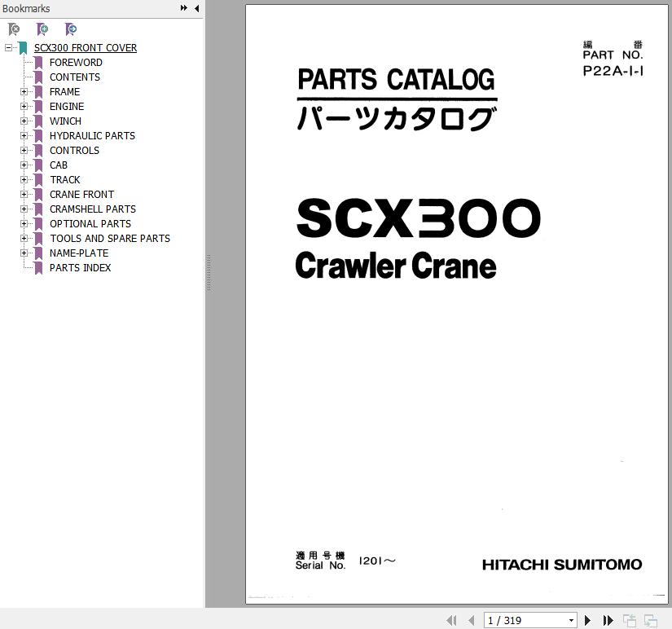Viewport: 672px width, 629px height.
Task: Click the Serial No. 1201~ text
Action: click(345, 561)
